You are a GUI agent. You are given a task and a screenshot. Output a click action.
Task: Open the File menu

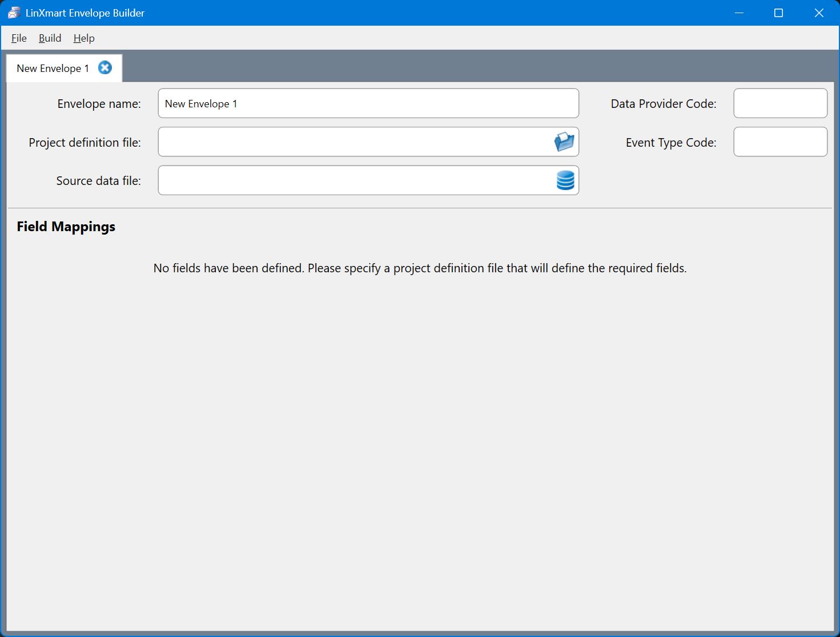point(19,38)
